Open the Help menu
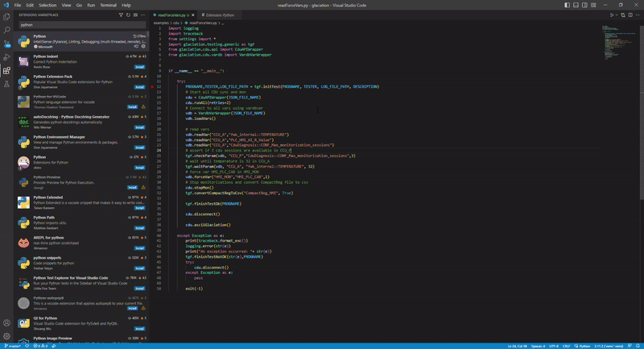Screen dimensions: 644x349 tap(126, 6)
